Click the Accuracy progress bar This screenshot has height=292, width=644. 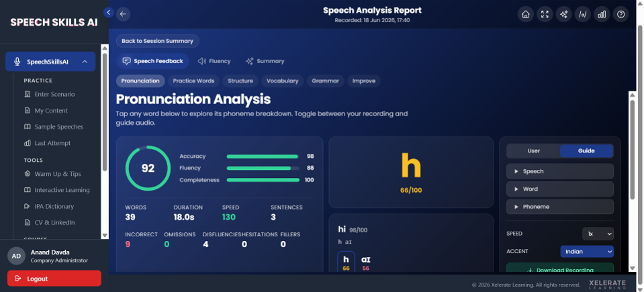263,156
